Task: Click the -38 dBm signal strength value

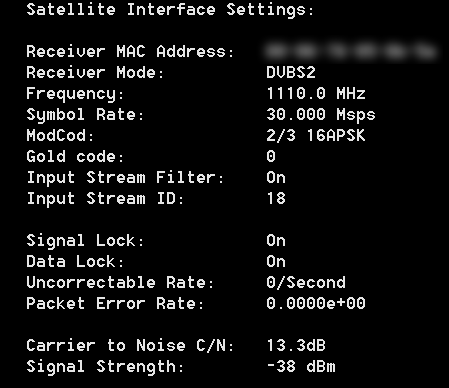Action: (x=301, y=366)
